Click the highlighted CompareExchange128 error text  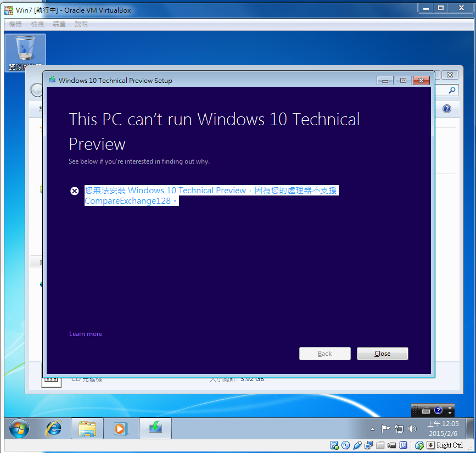pyautogui.click(x=211, y=195)
